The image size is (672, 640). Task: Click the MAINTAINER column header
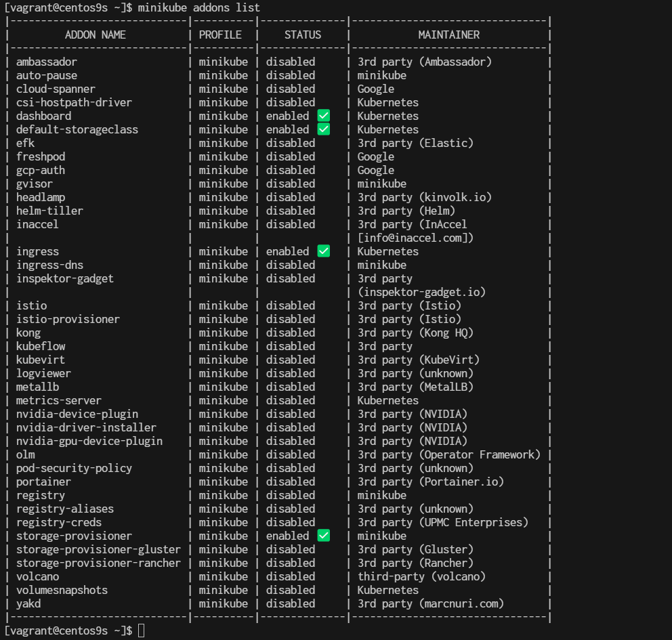click(448, 35)
